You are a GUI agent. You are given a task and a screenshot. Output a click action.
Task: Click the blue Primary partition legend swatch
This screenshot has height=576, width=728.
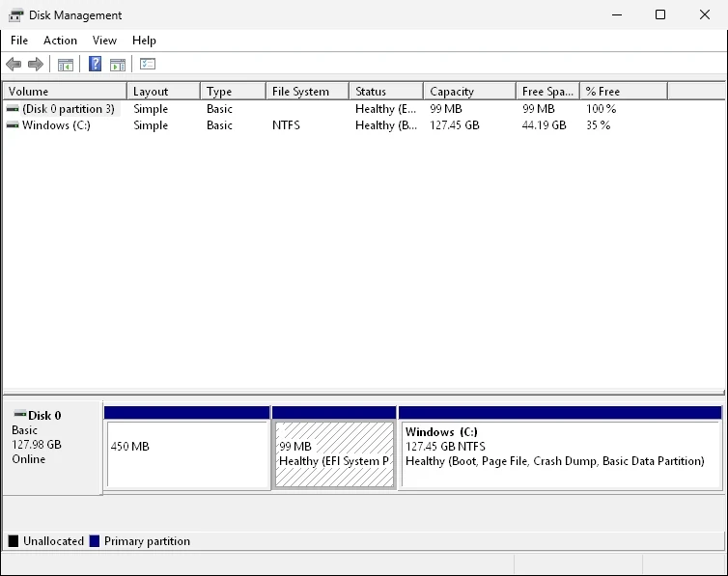point(95,540)
